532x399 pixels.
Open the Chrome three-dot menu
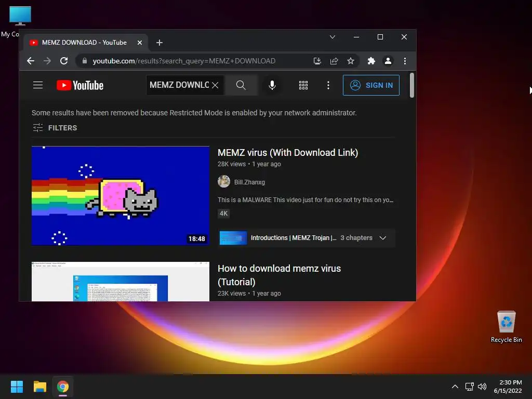point(405,61)
